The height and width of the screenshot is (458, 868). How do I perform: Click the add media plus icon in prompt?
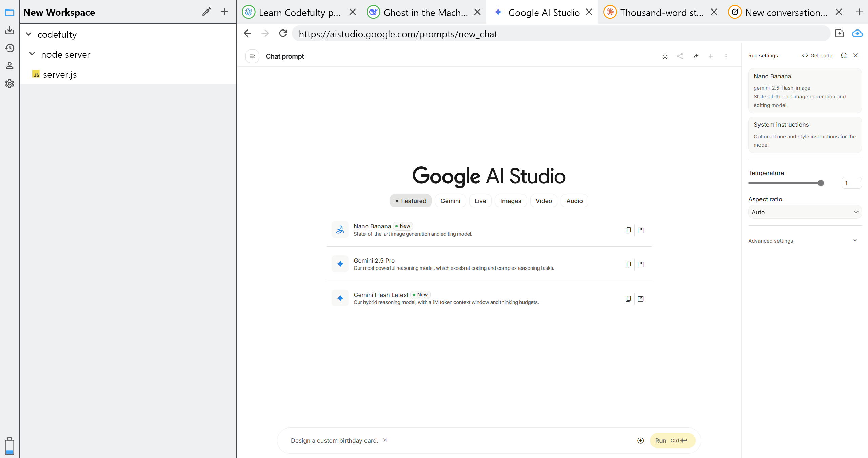click(x=640, y=440)
